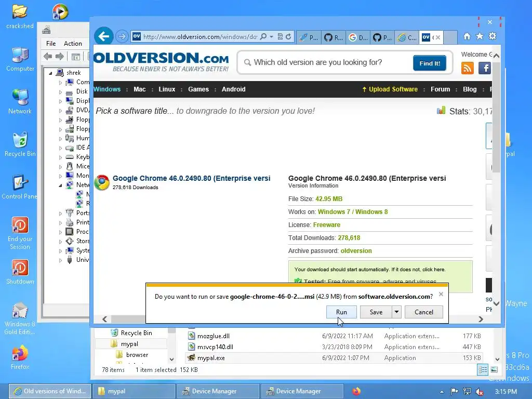Select the Recycle Bin desktop icon
This screenshot has height=399, width=532.
point(20,144)
